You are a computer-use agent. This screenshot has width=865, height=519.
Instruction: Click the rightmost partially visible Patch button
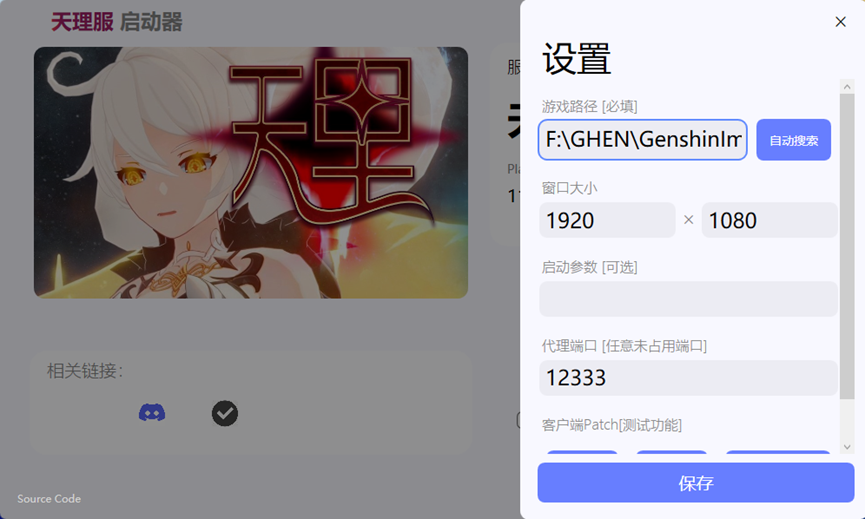click(x=778, y=452)
